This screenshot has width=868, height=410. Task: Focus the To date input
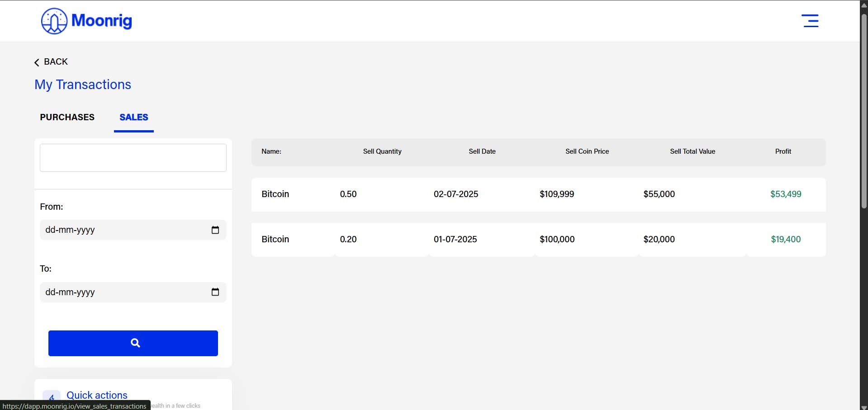coord(133,292)
